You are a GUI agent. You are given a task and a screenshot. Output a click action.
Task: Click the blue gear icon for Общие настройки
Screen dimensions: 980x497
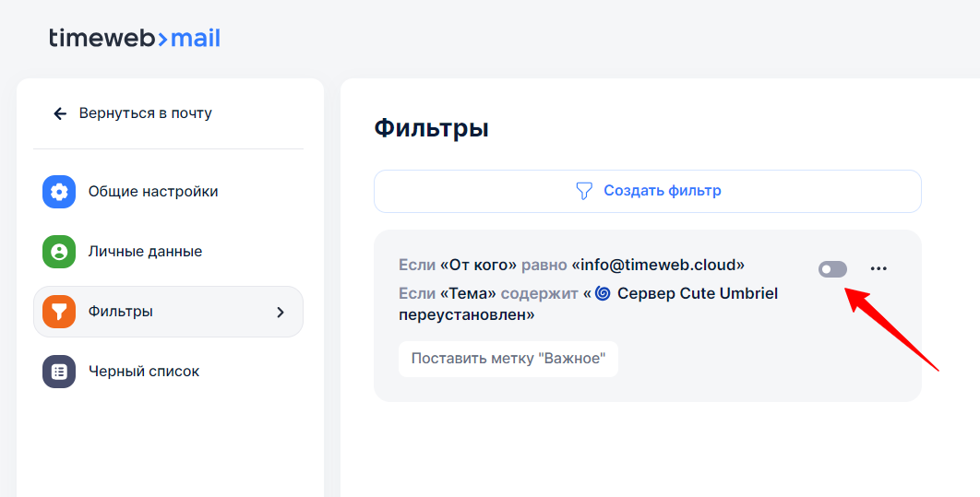coord(59,192)
